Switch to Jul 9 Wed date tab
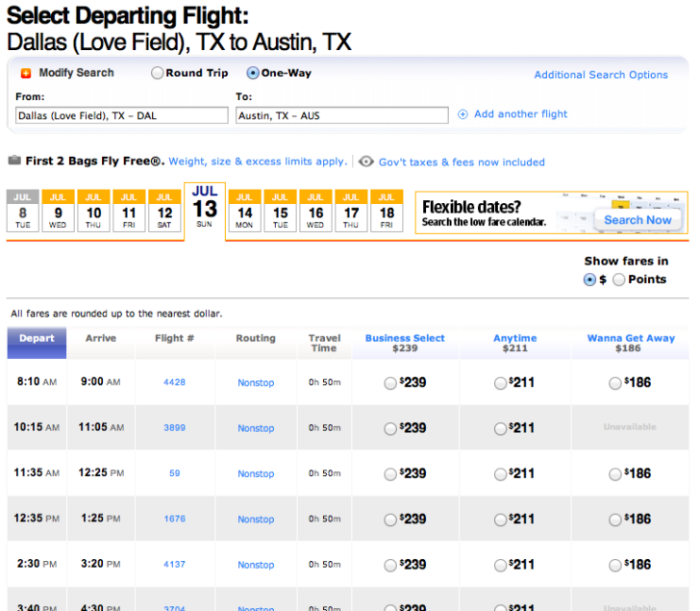700x611 pixels. [58, 211]
